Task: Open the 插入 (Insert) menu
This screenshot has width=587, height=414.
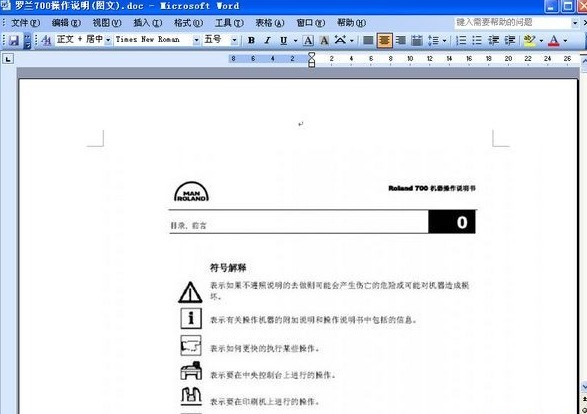Action: point(147,23)
